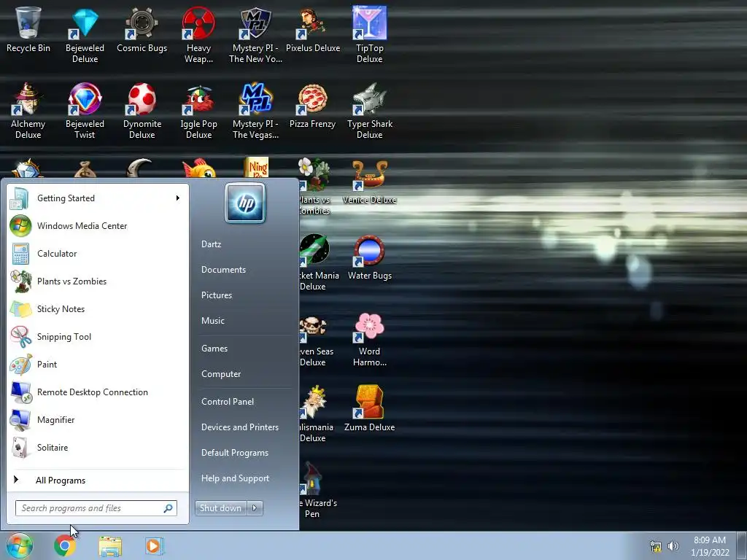Expand the Getting Started submenu arrow
The image size is (747, 560).
pyautogui.click(x=178, y=198)
